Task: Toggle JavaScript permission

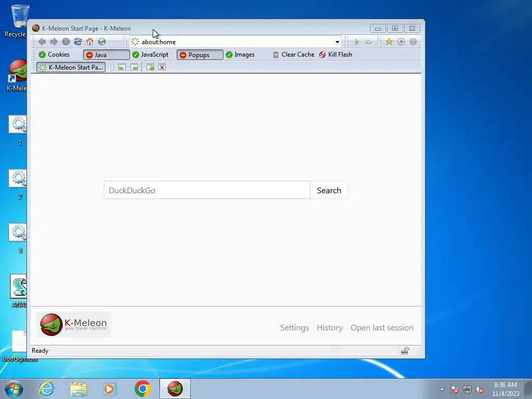Action: 150,55
